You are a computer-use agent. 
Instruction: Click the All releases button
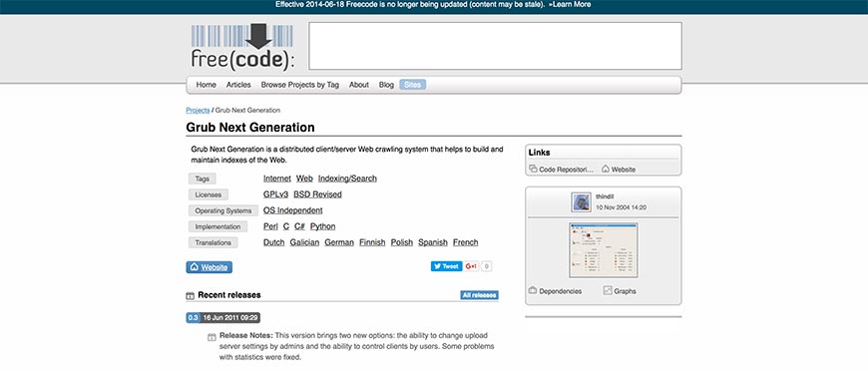[479, 295]
